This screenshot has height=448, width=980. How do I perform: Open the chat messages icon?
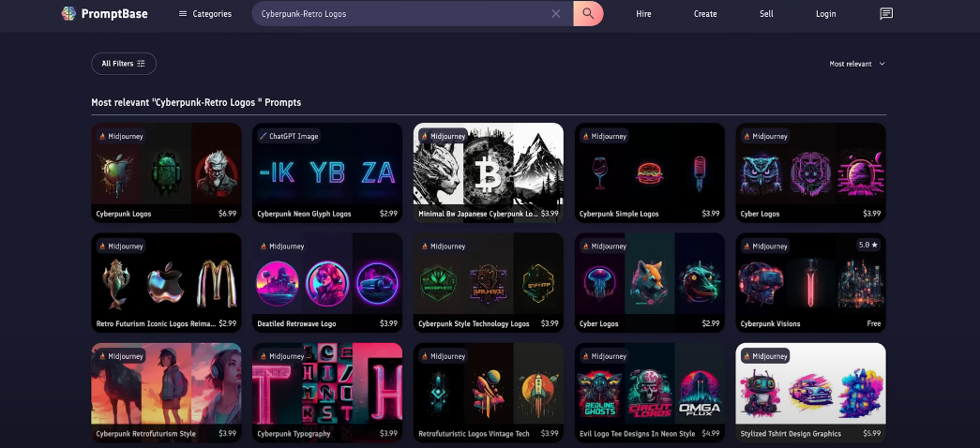(885, 14)
